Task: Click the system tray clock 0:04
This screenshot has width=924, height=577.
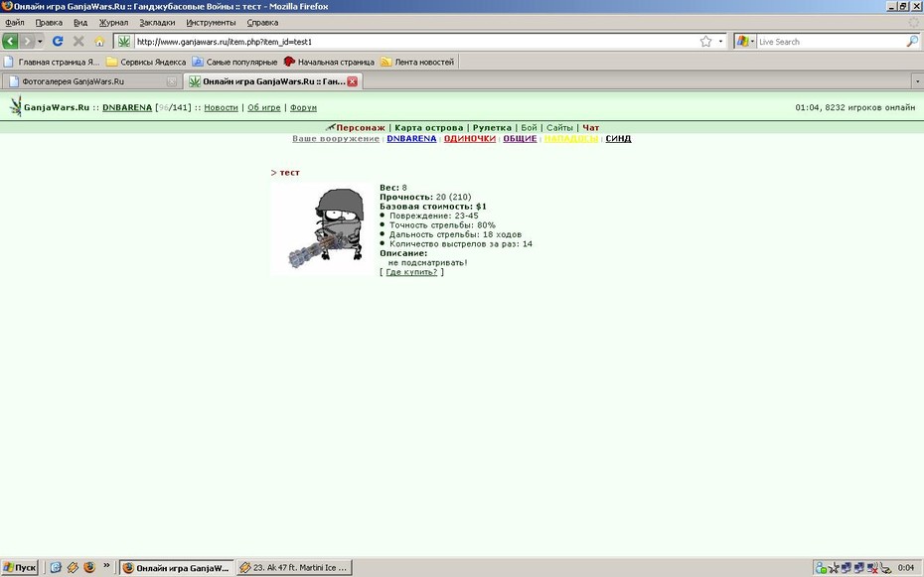Action: pyautogui.click(x=906, y=568)
